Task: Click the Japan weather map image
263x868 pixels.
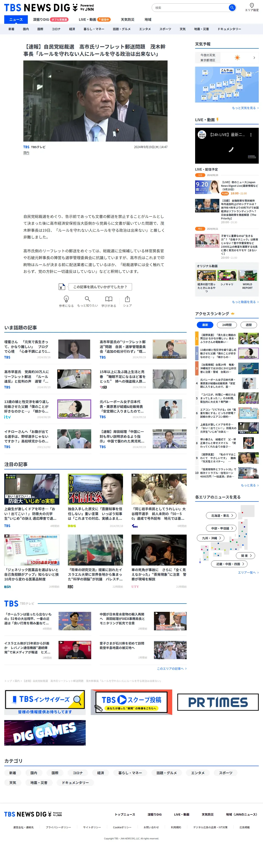Action: (227, 85)
